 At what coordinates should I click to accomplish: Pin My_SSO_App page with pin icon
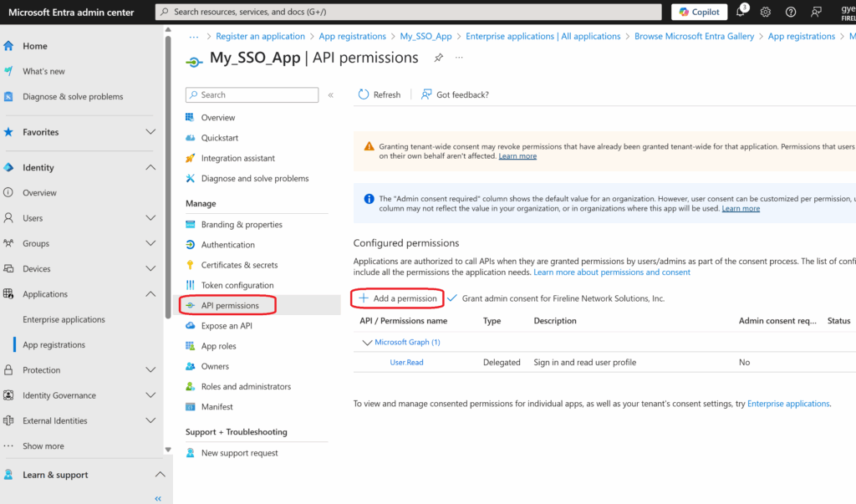438,58
